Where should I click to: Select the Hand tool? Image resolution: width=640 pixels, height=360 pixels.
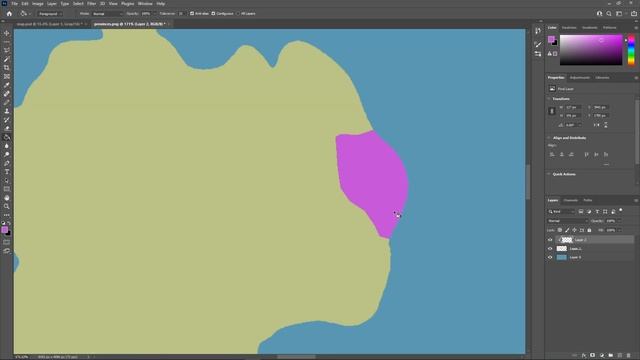7,198
